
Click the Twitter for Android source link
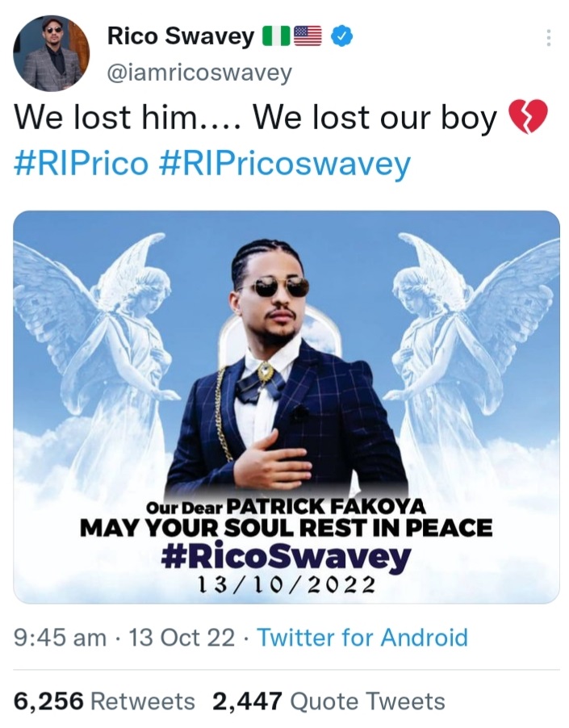point(362,637)
